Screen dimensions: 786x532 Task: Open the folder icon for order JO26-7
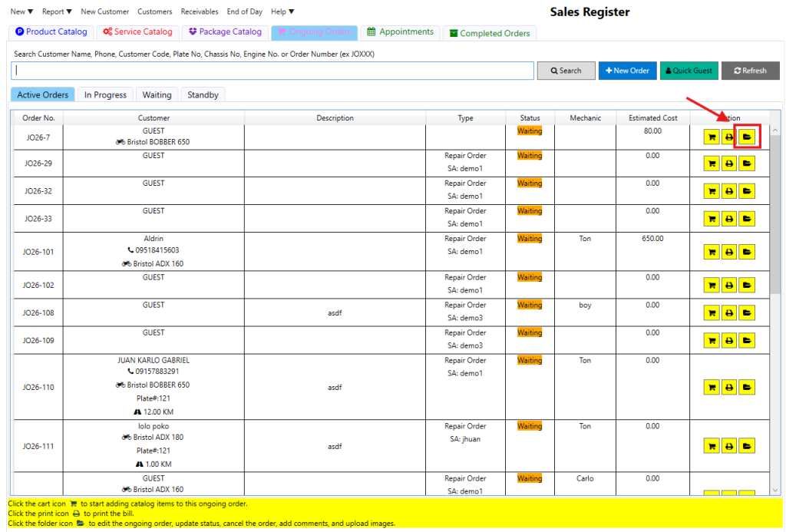tap(747, 137)
